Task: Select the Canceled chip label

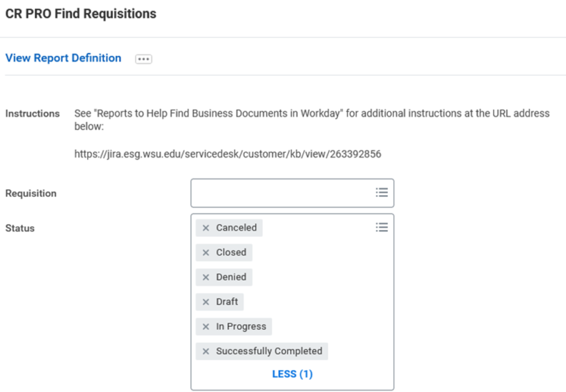Action: [x=237, y=228]
